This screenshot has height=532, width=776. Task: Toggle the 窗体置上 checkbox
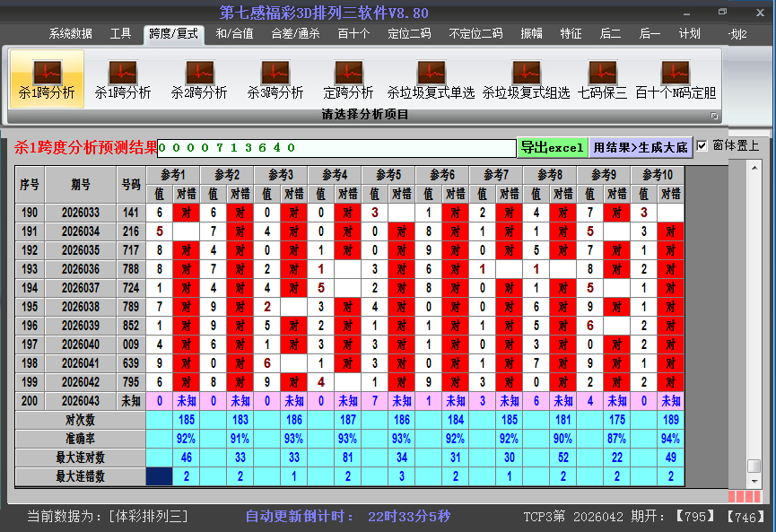[x=702, y=145]
